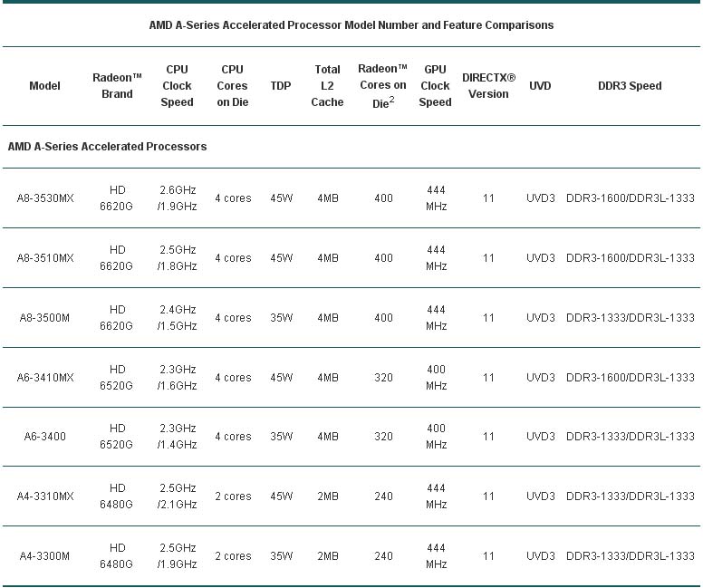
Task: Click DirectX 11 in the A6-3400 row
Action: (x=488, y=436)
